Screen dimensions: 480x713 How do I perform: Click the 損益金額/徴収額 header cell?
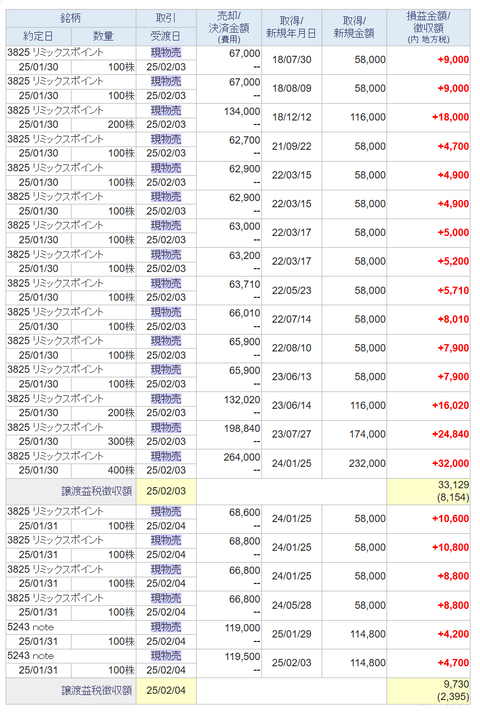tap(428, 27)
